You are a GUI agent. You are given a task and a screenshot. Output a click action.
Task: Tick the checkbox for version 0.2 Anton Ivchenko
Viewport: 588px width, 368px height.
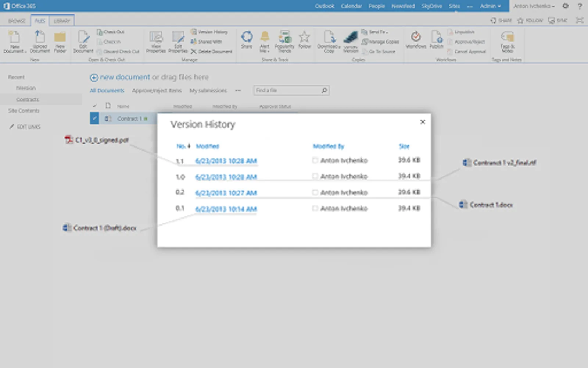coord(315,192)
